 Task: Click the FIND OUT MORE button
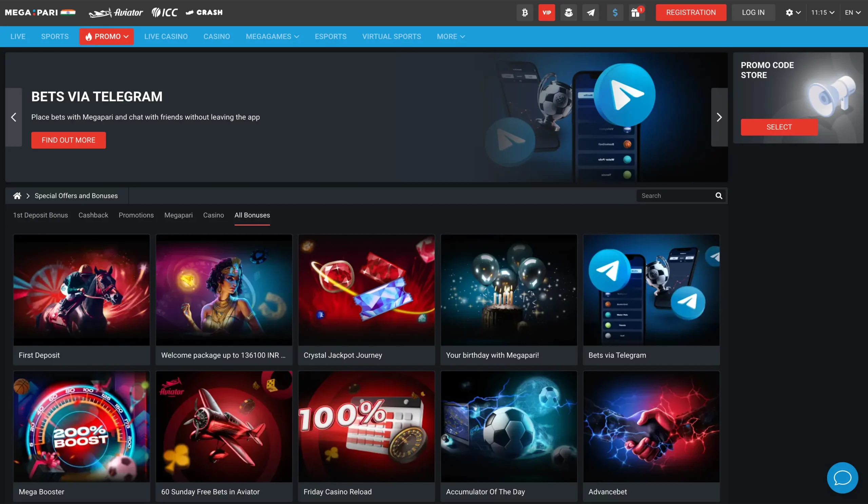(68, 140)
